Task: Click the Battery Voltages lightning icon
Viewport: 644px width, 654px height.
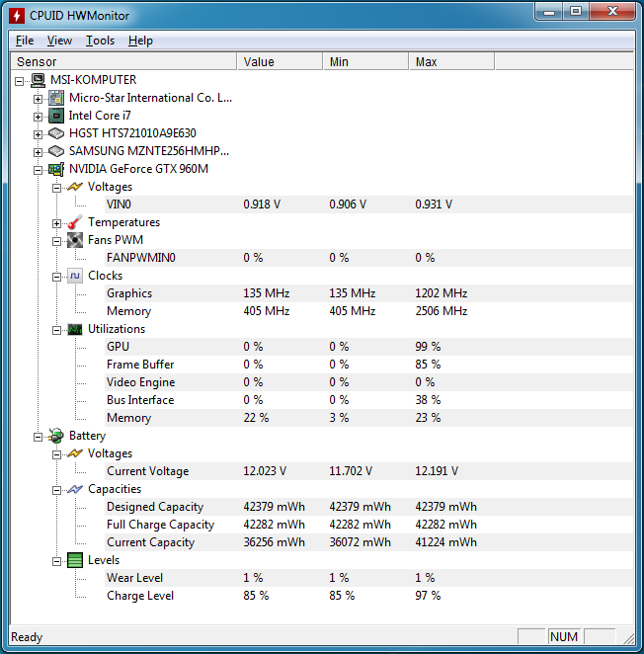Action: (75, 453)
